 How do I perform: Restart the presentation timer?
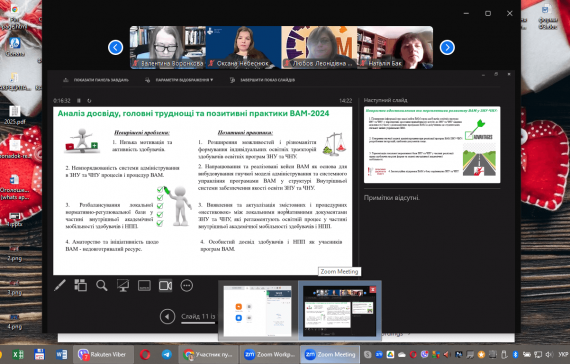(x=89, y=100)
